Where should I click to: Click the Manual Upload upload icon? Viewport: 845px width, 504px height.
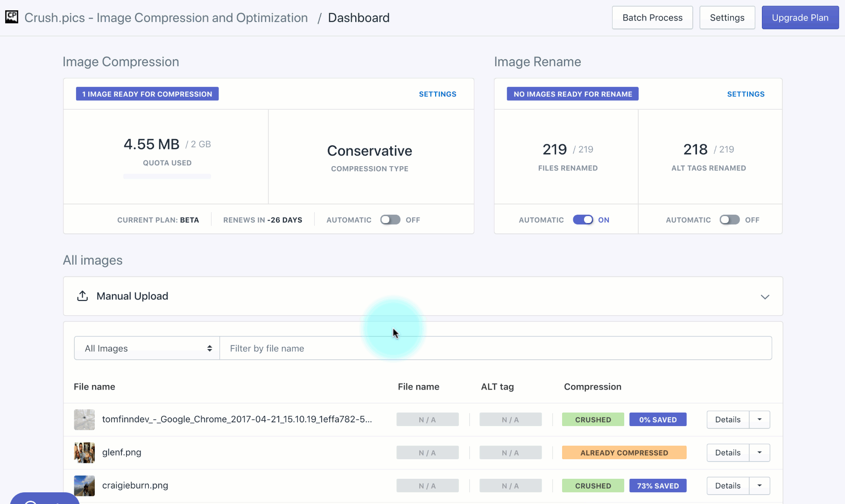coord(83,296)
